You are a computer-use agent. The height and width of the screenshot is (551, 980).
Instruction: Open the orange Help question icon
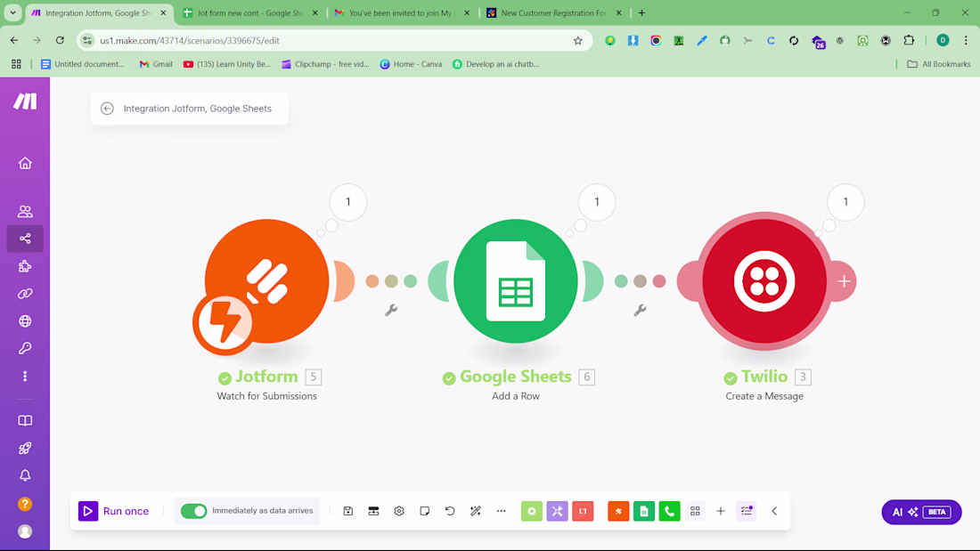coord(25,504)
